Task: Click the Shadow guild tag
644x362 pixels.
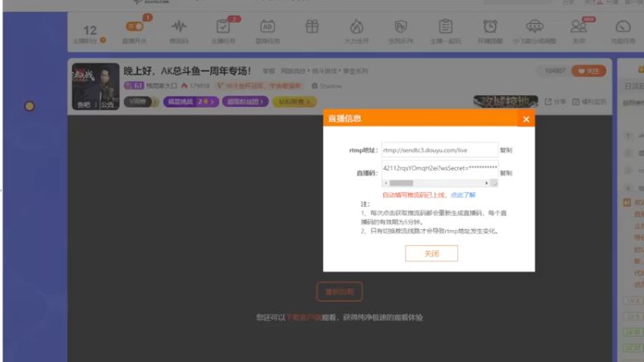Action: [x=327, y=86]
